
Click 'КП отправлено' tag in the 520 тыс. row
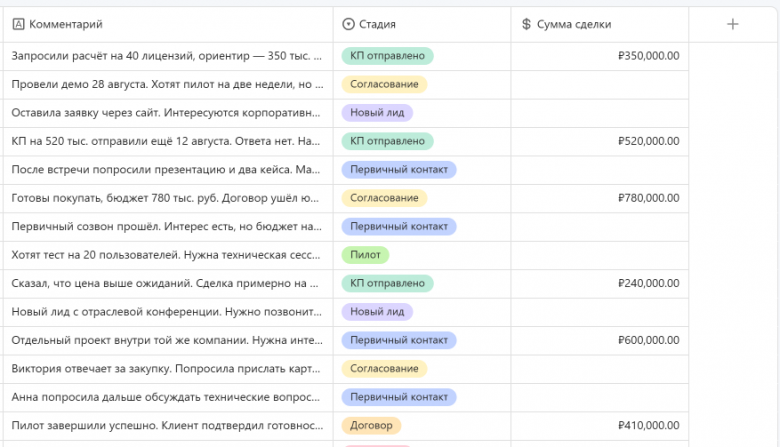tap(387, 141)
